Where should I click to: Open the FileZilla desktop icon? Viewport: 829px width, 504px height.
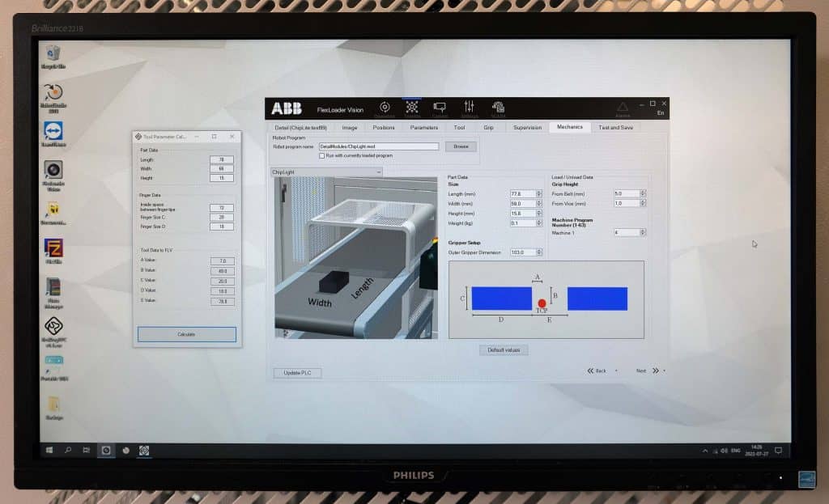[53, 249]
